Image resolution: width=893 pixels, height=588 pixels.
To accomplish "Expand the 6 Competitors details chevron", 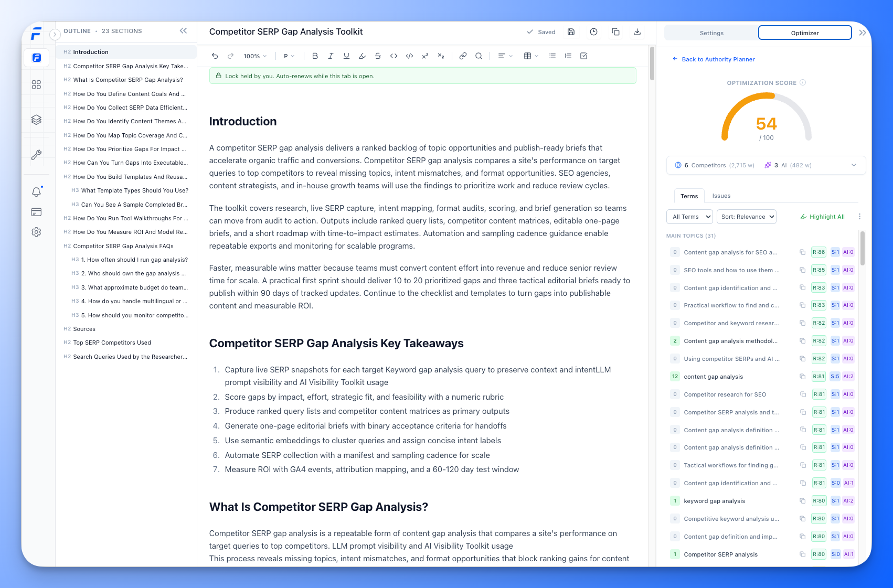I will 854,165.
